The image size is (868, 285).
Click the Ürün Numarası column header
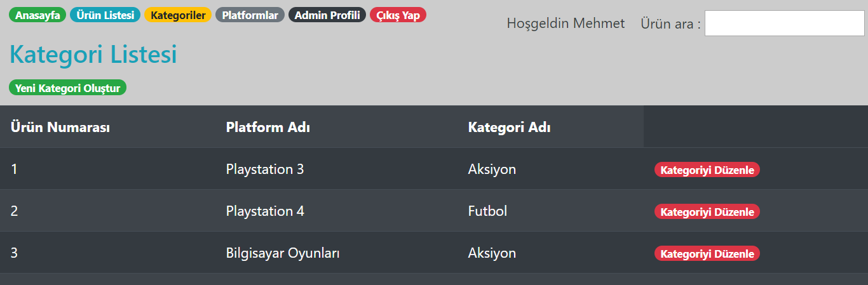pyautogui.click(x=60, y=128)
